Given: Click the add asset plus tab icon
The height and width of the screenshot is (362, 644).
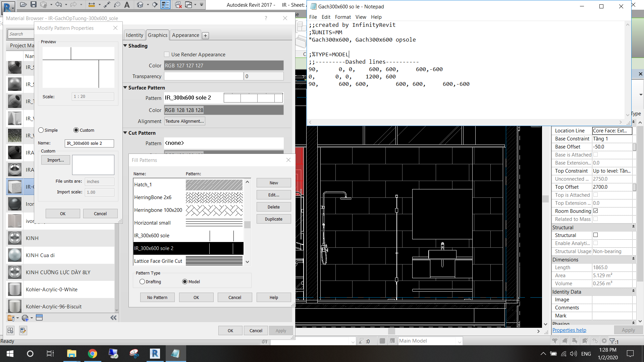Looking at the screenshot, I should (x=206, y=36).
